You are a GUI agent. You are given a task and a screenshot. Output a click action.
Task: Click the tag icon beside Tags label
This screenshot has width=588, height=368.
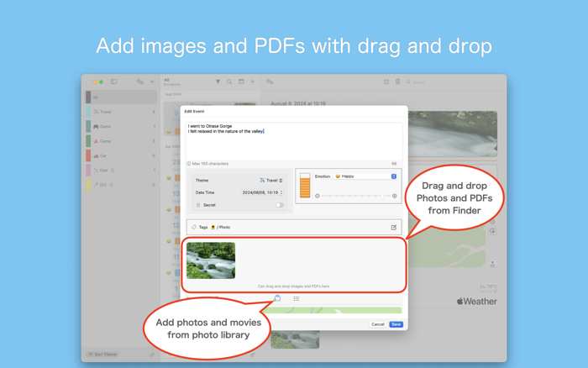[x=194, y=227]
